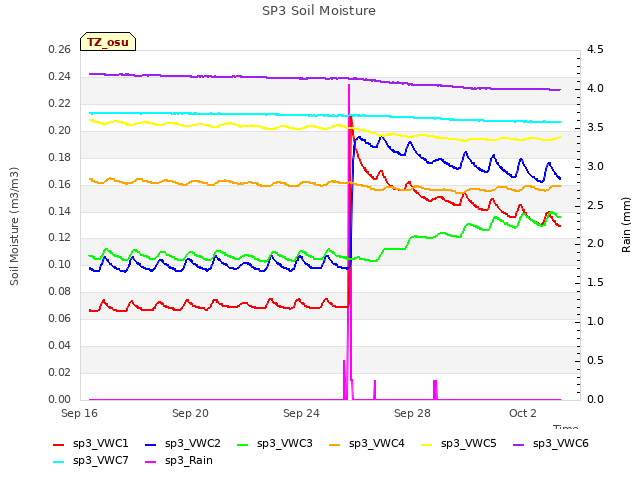Click the sp3_VWC5 legend label
The width and height of the screenshot is (640, 480).
pyautogui.click(x=469, y=443)
